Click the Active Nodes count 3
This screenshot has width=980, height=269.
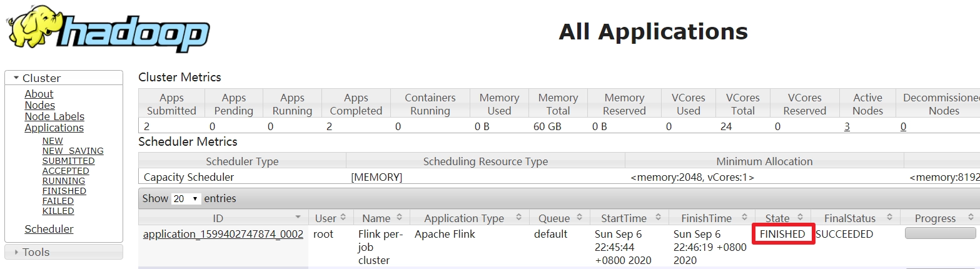pos(847,126)
